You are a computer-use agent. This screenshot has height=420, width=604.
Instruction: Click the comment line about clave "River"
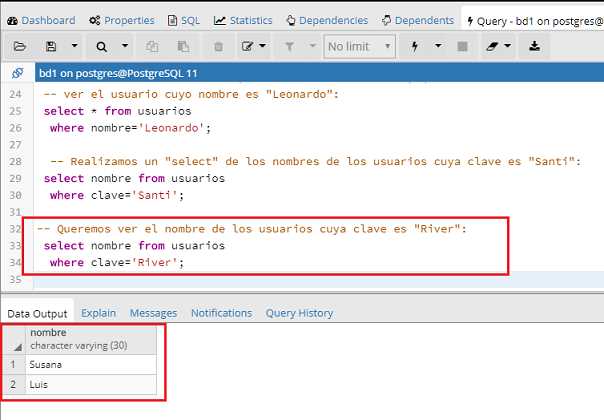coord(252,229)
